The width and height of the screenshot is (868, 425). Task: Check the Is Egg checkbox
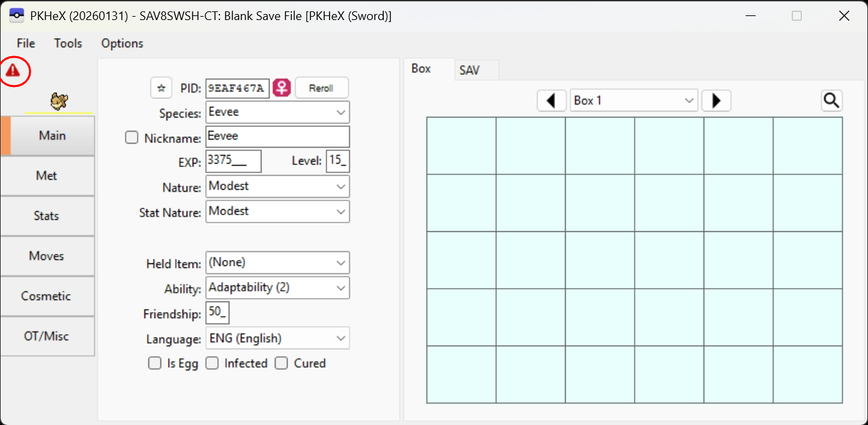click(154, 364)
